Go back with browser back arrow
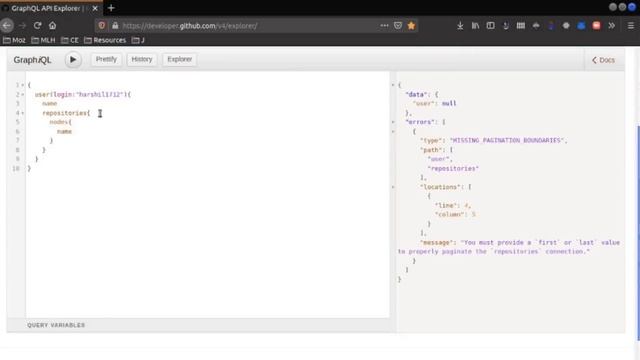Screen dimensions: 640x360 [7, 25]
